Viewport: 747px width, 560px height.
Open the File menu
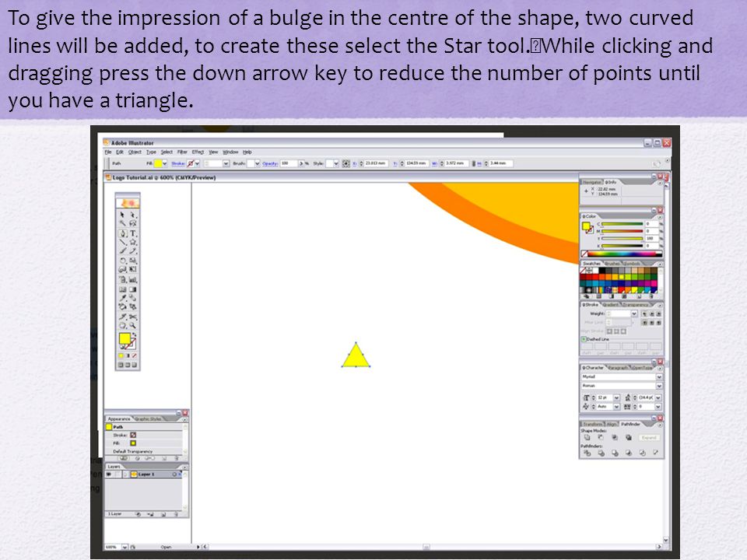click(x=108, y=152)
